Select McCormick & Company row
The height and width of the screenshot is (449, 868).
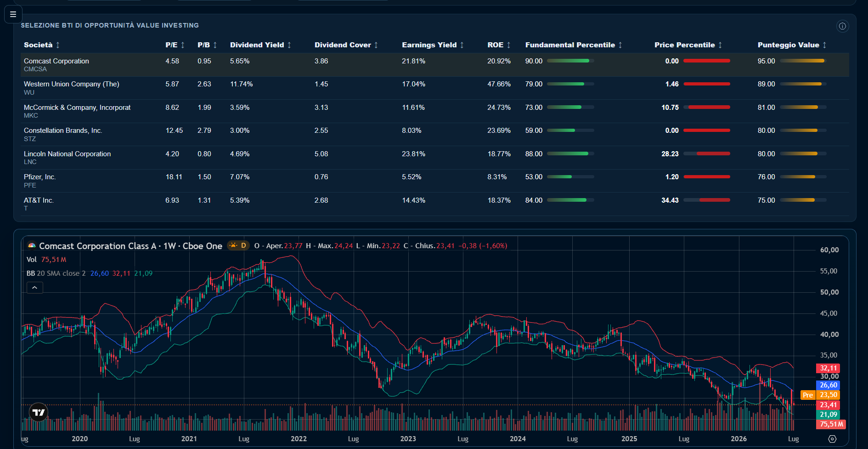coord(435,111)
